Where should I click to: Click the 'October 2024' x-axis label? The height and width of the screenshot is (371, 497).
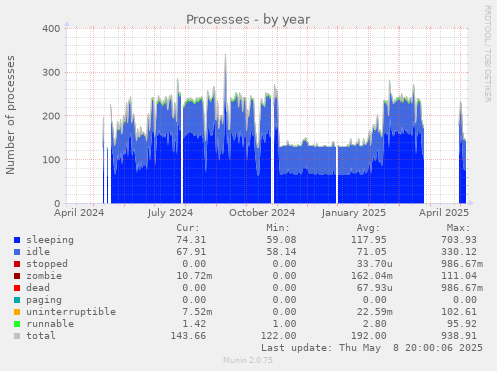pos(262,213)
